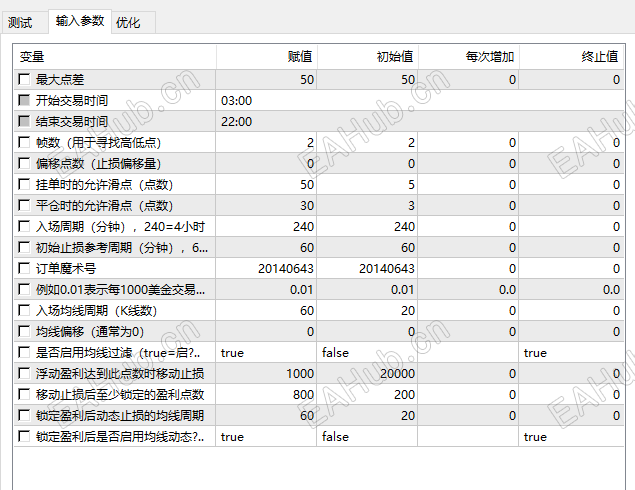The height and width of the screenshot is (490, 635).
Task: Select 初始止损参考周期 赋值 value 60
Action: pos(266,247)
